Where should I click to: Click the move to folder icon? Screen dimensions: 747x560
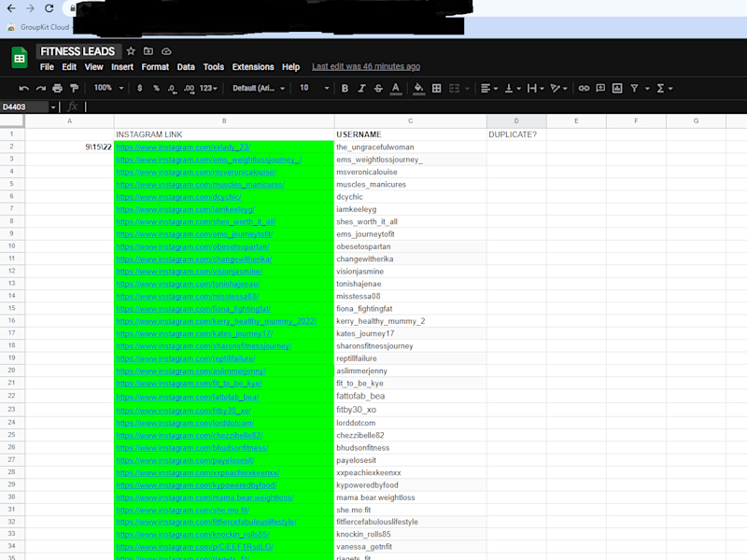coord(148,51)
